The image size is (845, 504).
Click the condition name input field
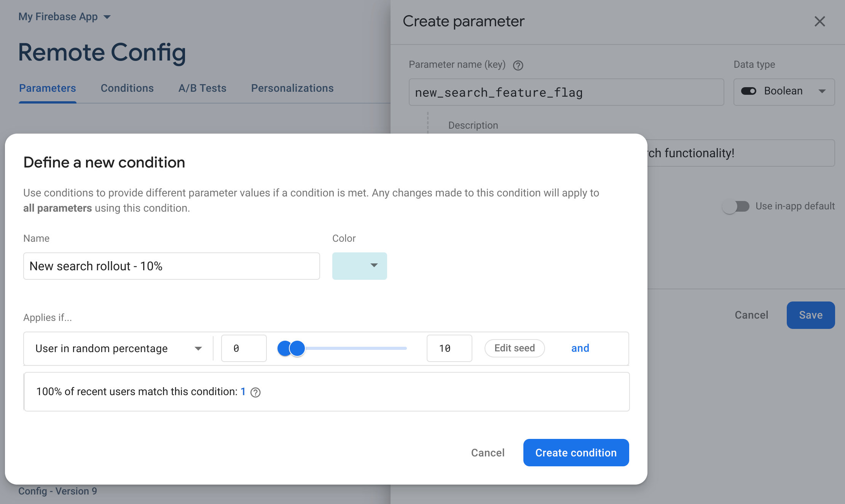pyautogui.click(x=171, y=266)
